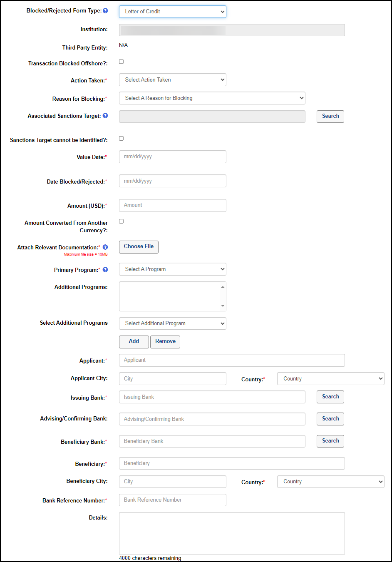Click Search next to Associated Sanctions Target
Image resolution: width=392 pixels, height=562 pixels.
(x=330, y=117)
